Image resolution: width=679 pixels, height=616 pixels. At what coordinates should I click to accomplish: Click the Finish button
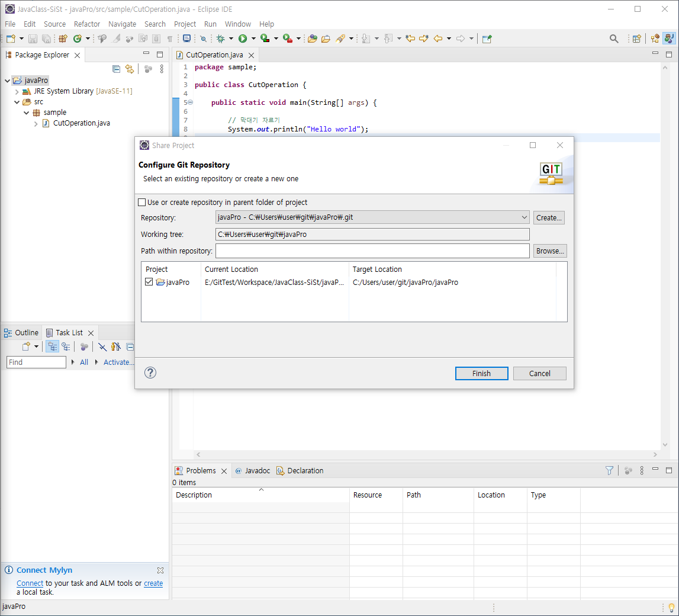[x=481, y=373]
